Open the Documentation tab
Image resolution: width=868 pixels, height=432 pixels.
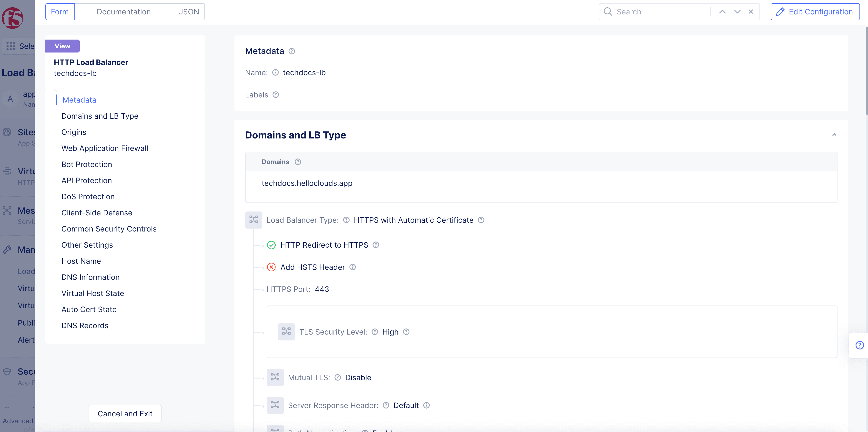124,12
